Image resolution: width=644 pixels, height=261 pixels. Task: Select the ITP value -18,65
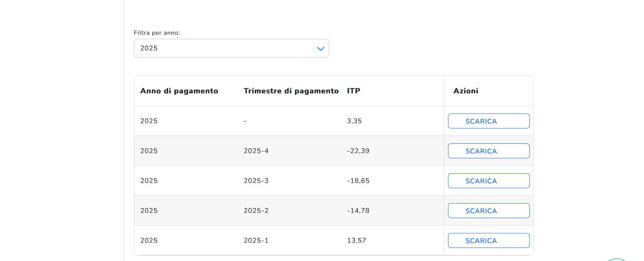[x=358, y=181]
